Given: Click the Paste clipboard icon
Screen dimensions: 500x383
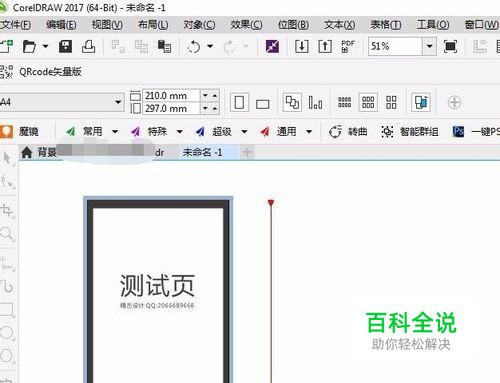Looking at the screenshot, I should pyautogui.click(x=164, y=46).
